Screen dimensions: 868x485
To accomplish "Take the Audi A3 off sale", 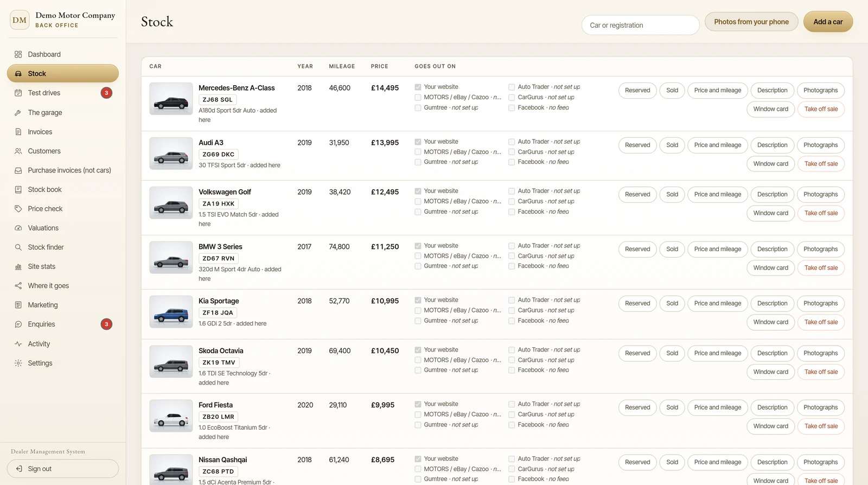I will (x=821, y=164).
